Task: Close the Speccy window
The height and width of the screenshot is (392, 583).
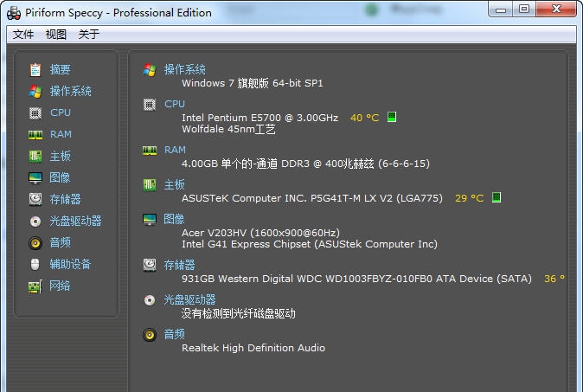Action: [556, 10]
